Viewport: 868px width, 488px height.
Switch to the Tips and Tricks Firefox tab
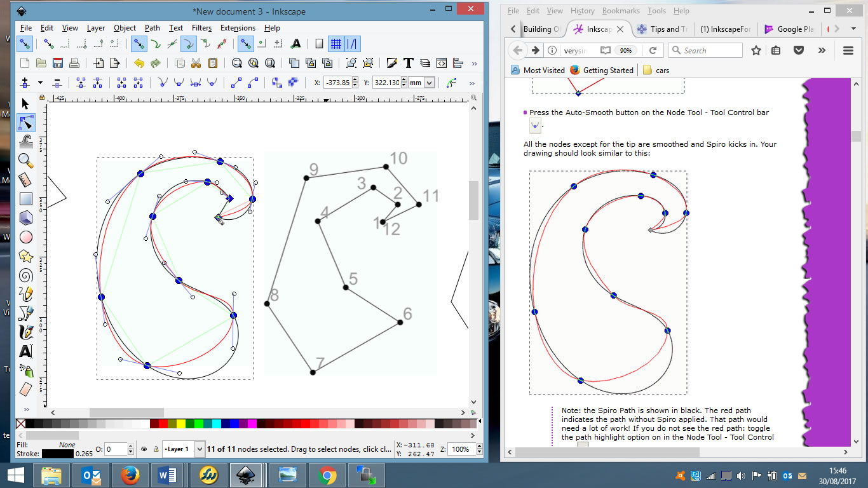tap(662, 29)
